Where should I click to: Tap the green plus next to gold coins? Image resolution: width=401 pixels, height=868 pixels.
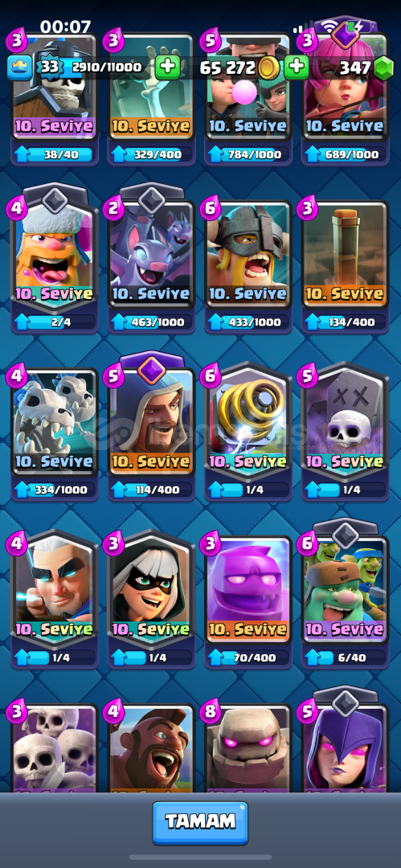point(297,68)
